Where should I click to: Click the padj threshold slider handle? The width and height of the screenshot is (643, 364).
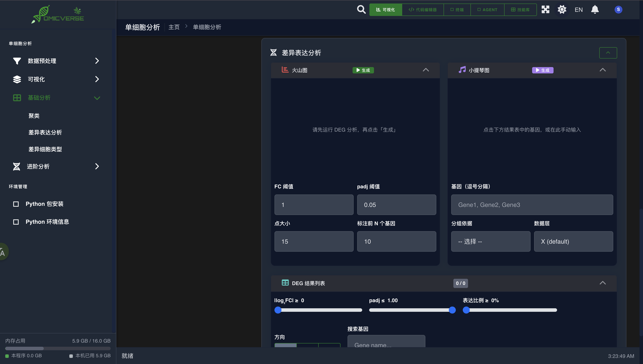pos(452,310)
